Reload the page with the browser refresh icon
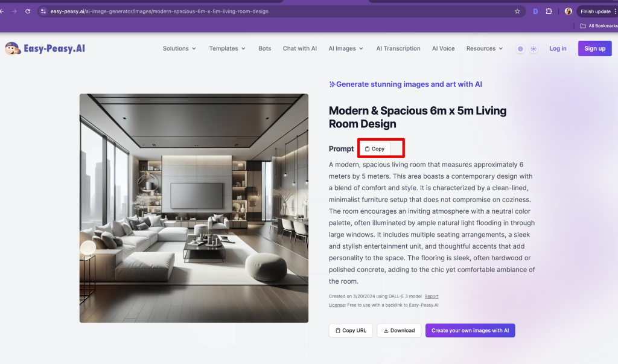This screenshot has width=618, height=364. (x=28, y=11)
